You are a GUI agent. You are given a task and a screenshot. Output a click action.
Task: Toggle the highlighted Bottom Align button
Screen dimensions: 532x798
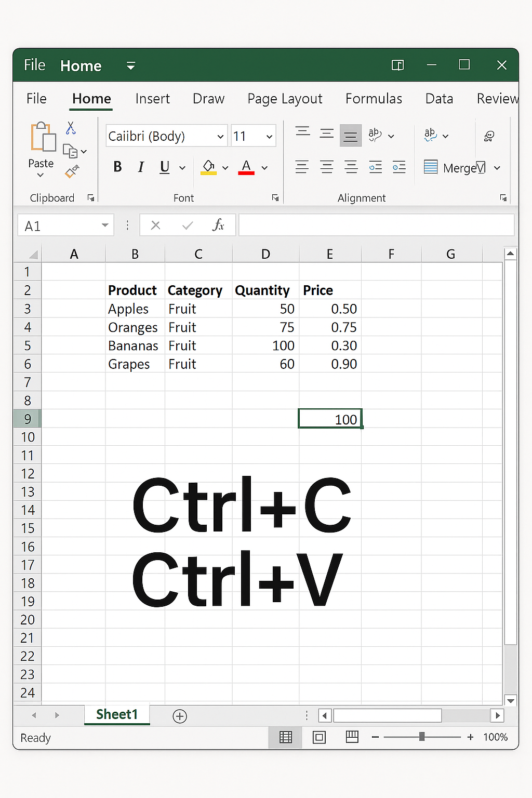tap(351, 136)
